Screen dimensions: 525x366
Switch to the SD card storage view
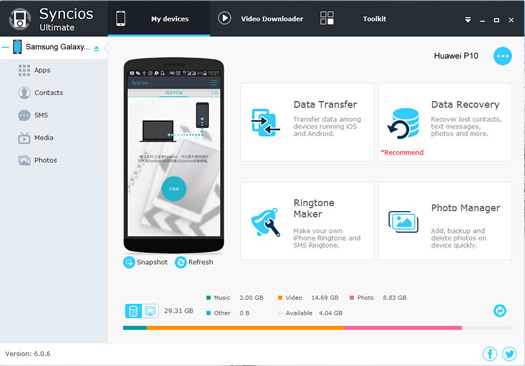click(x=150, y=311)
